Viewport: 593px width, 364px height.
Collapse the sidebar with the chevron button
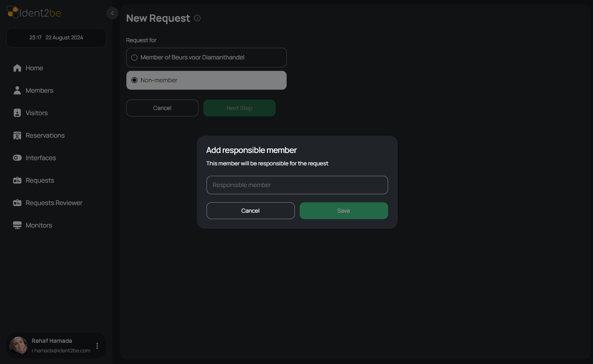click(112, 13)
